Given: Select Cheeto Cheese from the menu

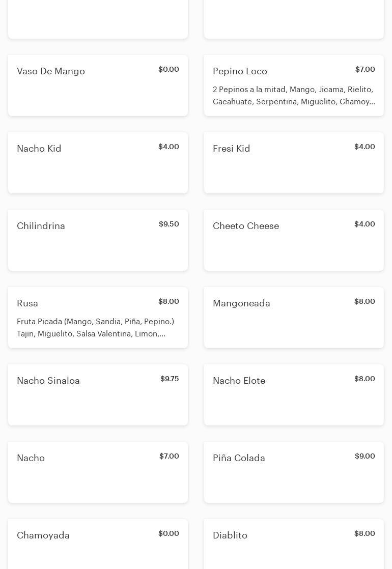Looking at the screenshot, I should point(294,240).
